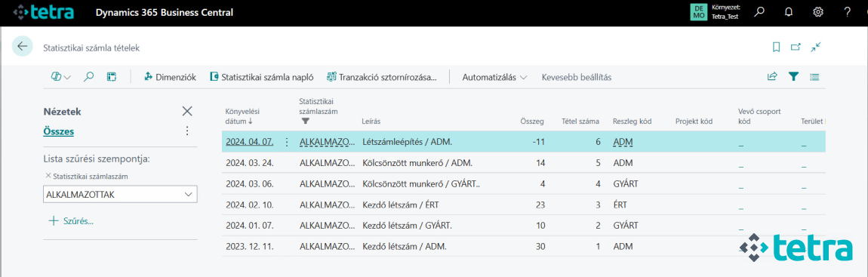Select Kezdő létszám / ADM. description

[404, 246]
